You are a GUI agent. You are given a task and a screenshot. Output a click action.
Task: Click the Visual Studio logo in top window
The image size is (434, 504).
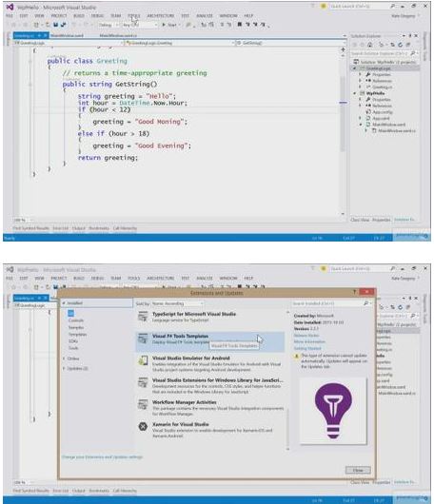(x=10, y=7)
